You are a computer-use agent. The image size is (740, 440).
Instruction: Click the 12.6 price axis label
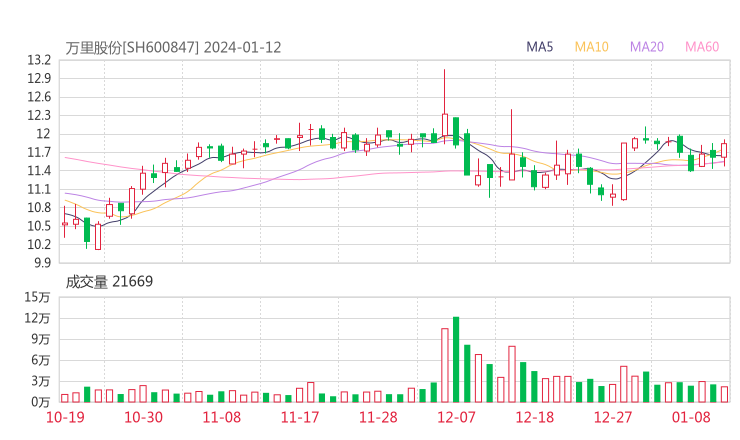[x=39, y=97]
